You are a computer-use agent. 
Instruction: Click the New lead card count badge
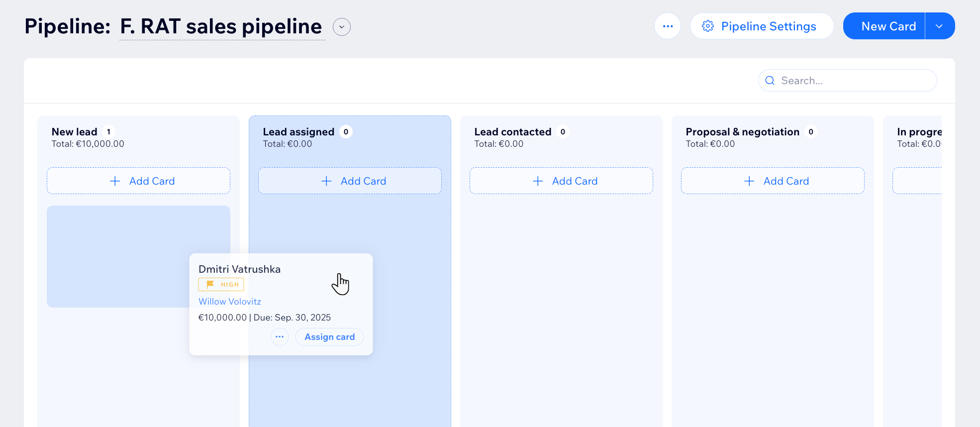pos(108,132)
